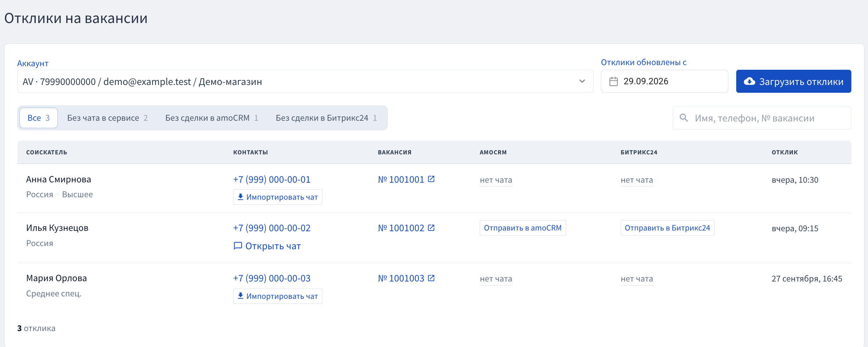Click нет чата under amoCRM for Анна Смирнова

[496, 180]
